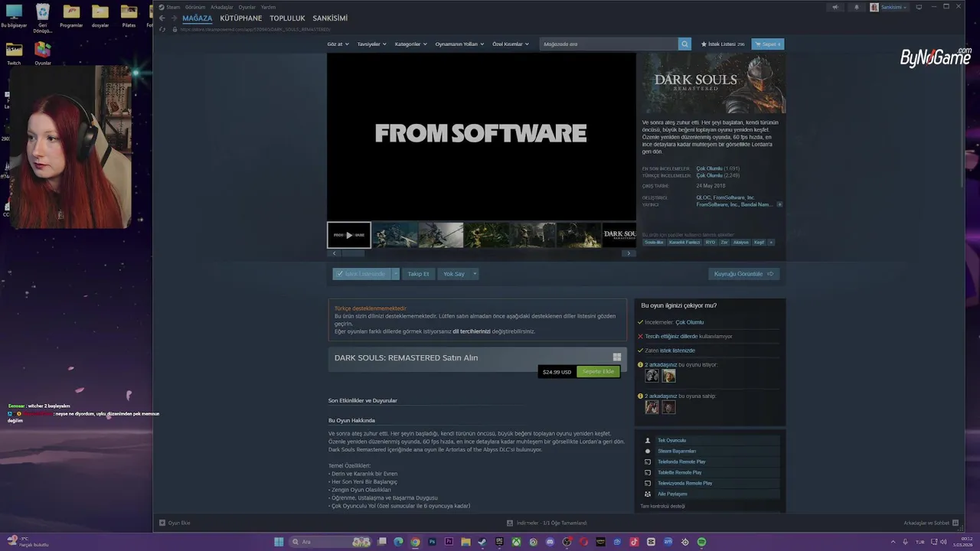Open the Windows Start button
The image size is (980, 551).
coord(279,542)
